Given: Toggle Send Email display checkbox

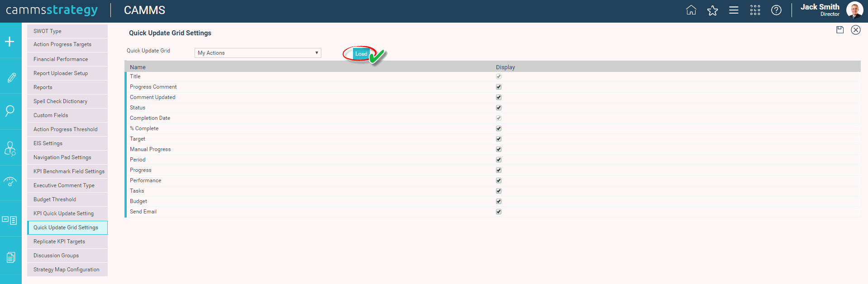Looking at the screenshot, I should [499, 212].
